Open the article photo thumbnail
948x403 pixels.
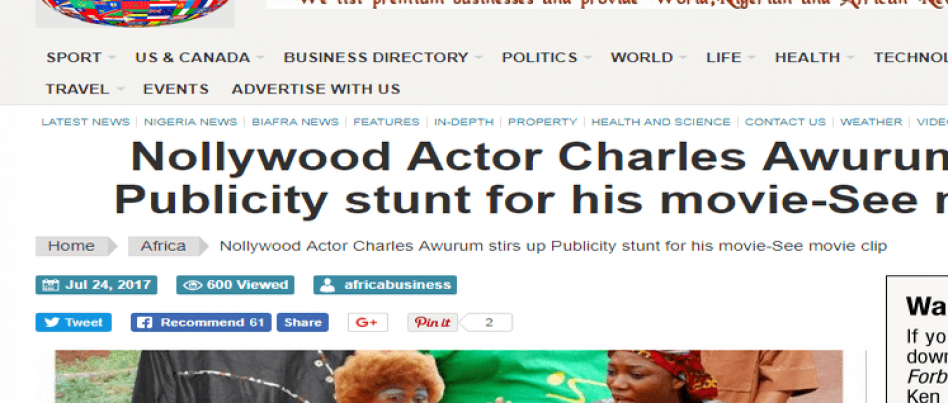tap(449, 376)
